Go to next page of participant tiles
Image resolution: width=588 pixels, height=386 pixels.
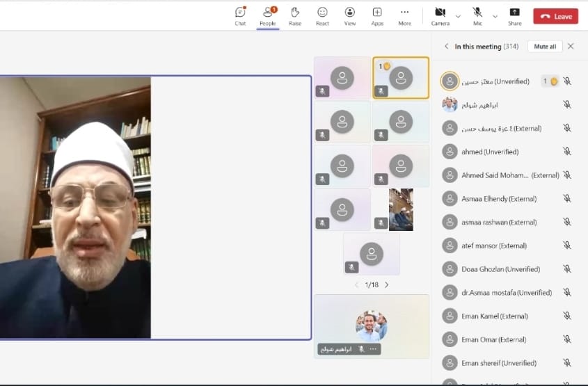[x=387, y=285]
